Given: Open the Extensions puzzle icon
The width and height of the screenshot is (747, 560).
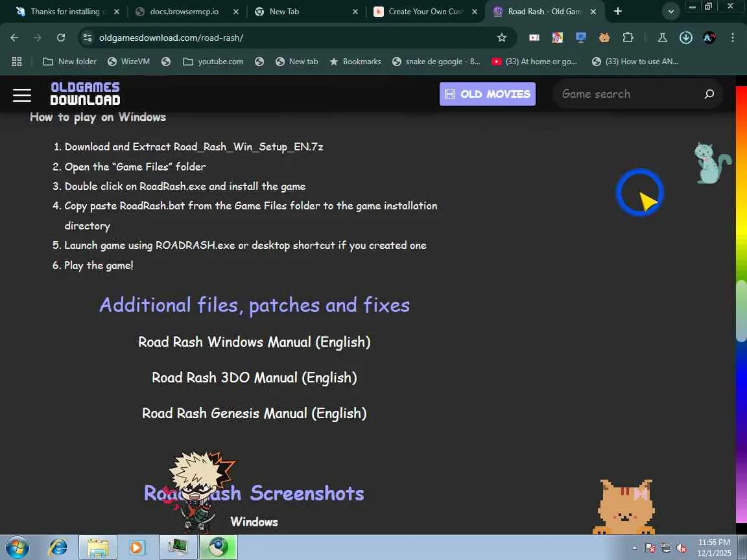Looking at the screenshot, I should 628,38.
